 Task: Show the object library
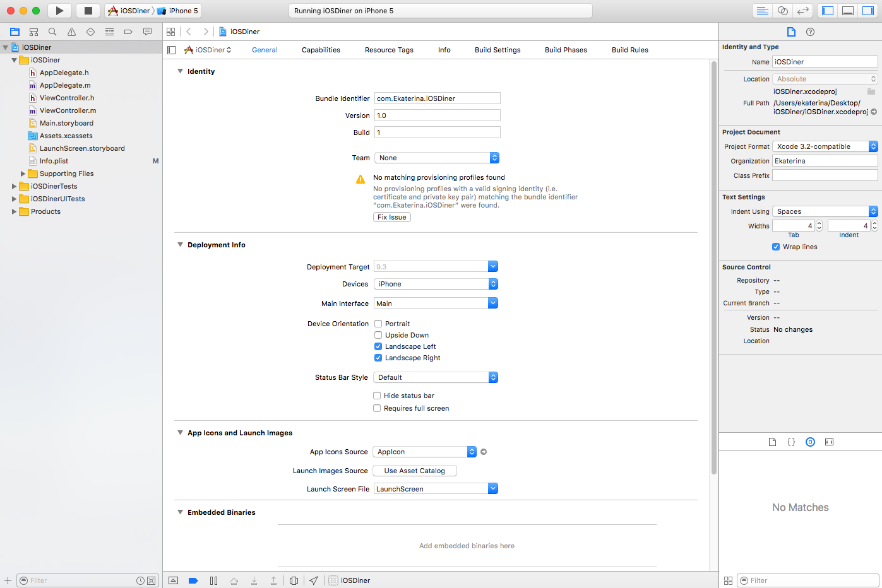click(810, 442)
